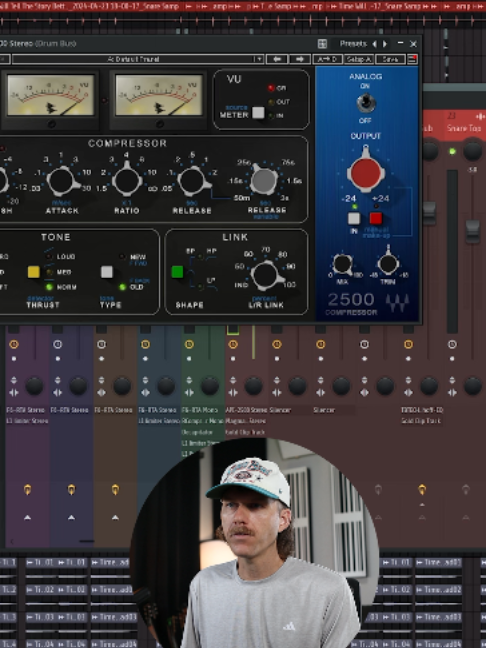486x648 pixels.
Task: Click the Snare Top channel fader
Action: tap(473, 231)
